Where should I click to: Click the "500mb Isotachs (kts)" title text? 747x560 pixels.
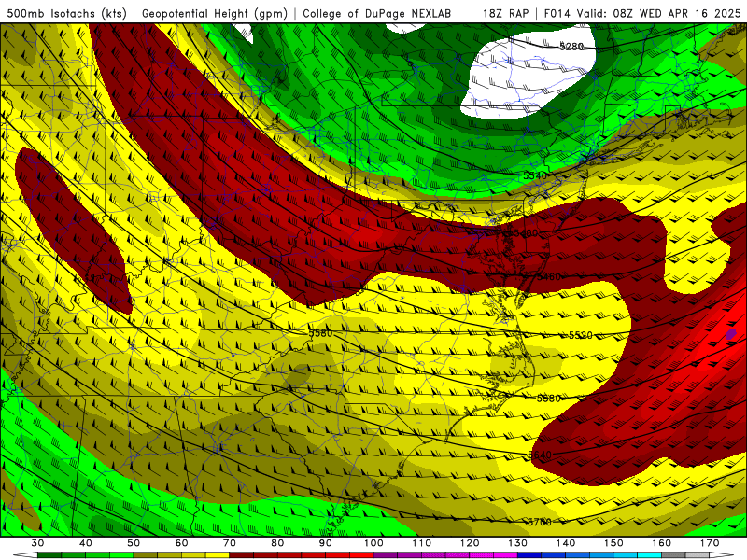[x=66, y=14]
